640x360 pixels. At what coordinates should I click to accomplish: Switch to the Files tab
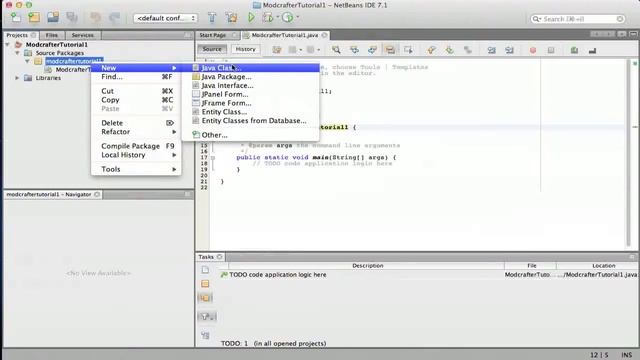coord(52,35)
